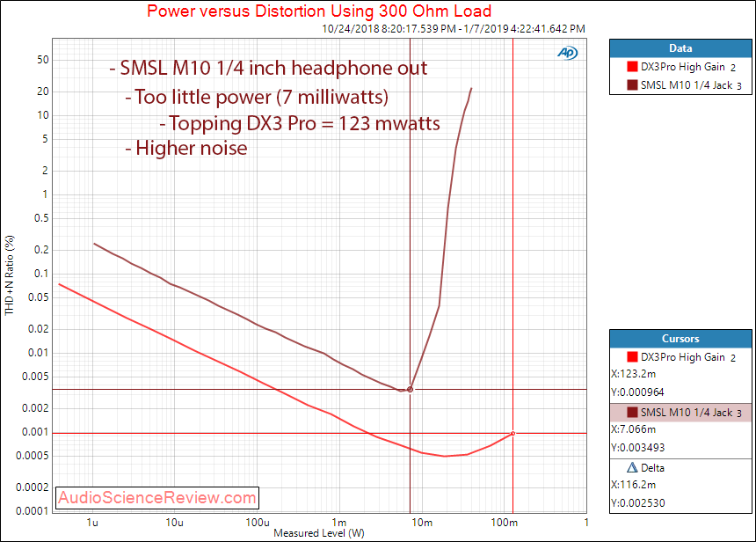The height and width of the screenshot is (542, 756).
Task: Click the 100u tick label on x-axis
Action: point(258,523)
